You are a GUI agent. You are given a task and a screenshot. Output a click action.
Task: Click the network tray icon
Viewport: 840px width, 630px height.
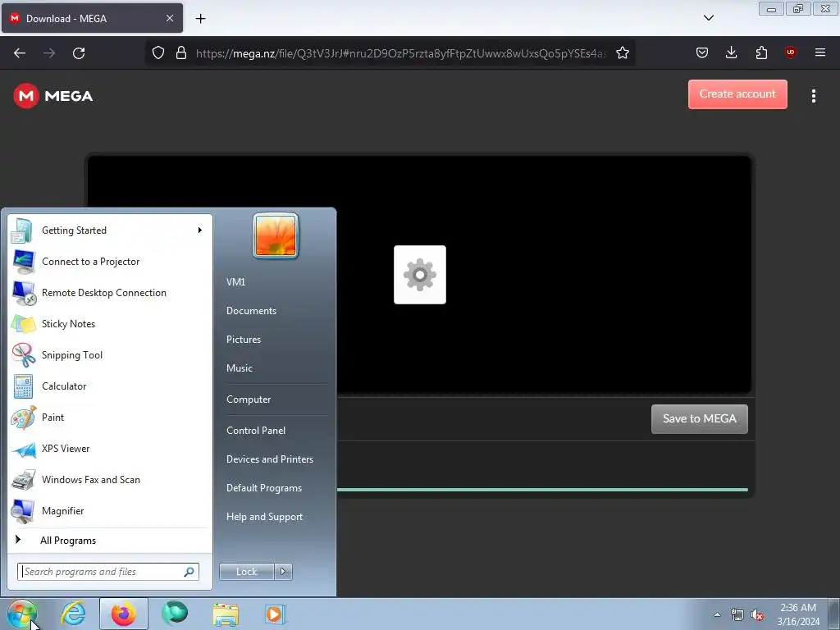click(x=737, y=615)
